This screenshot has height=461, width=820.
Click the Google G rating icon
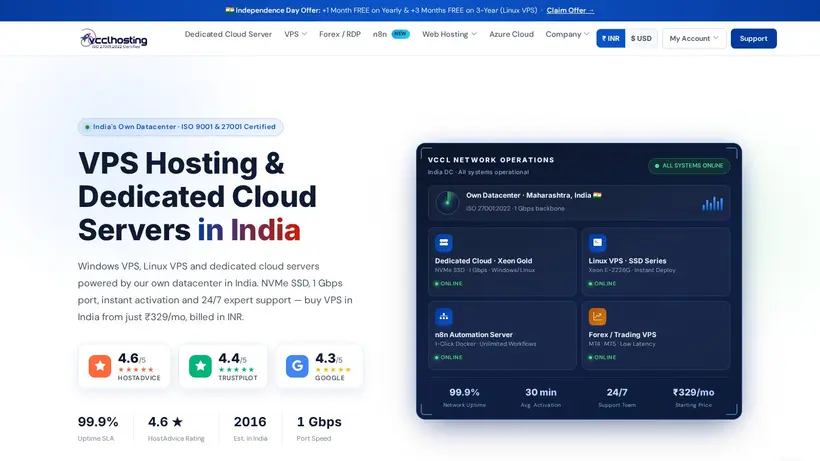tap(297, 366)
